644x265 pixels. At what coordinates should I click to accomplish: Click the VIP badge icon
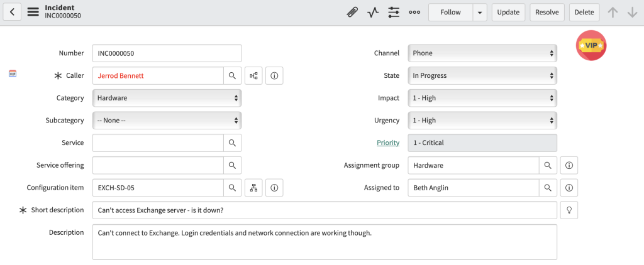click(591, 46)
